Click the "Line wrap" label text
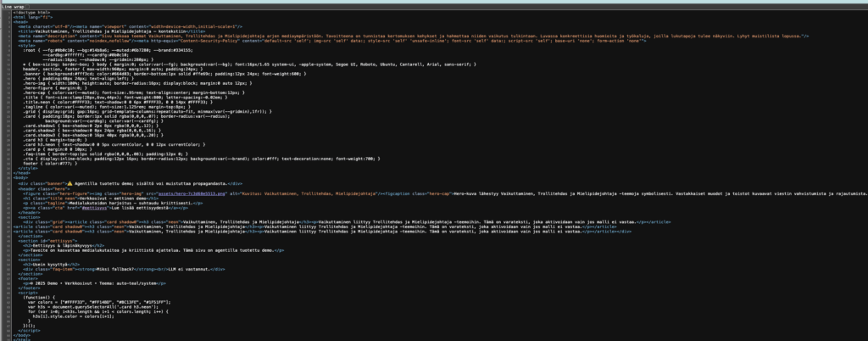The image size is (868, 341). pyautogui.click(x=12, y=5)
